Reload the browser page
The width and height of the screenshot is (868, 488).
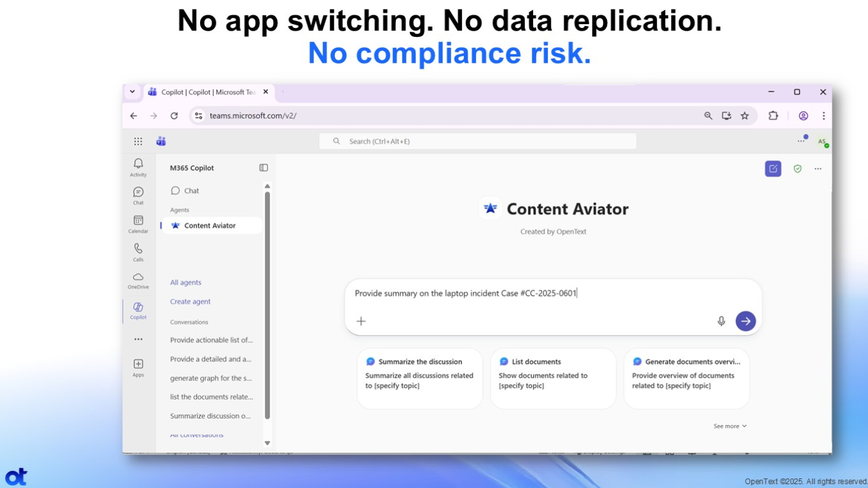pos(174,116)
